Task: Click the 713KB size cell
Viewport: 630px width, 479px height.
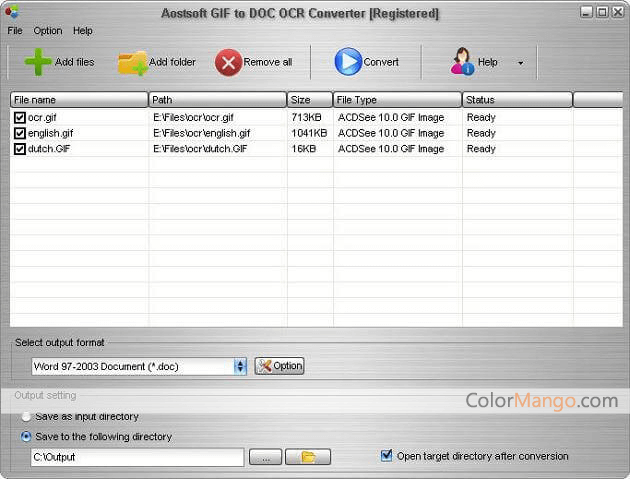Action: (x=307, y=117)
